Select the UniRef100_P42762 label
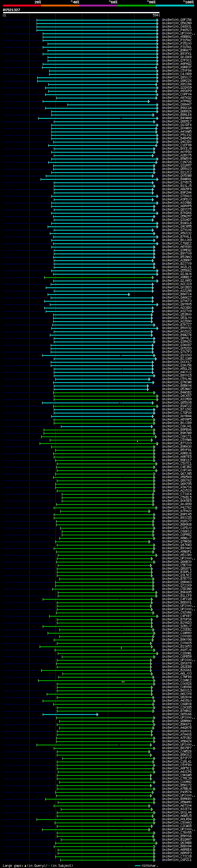This screenshot has height=868, width=197. coord(177,507)
